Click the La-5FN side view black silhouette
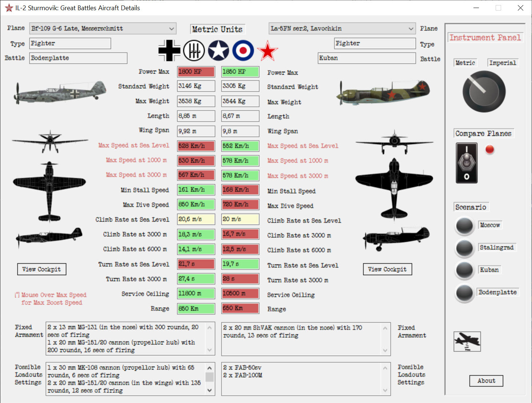 tap(396, 238)
